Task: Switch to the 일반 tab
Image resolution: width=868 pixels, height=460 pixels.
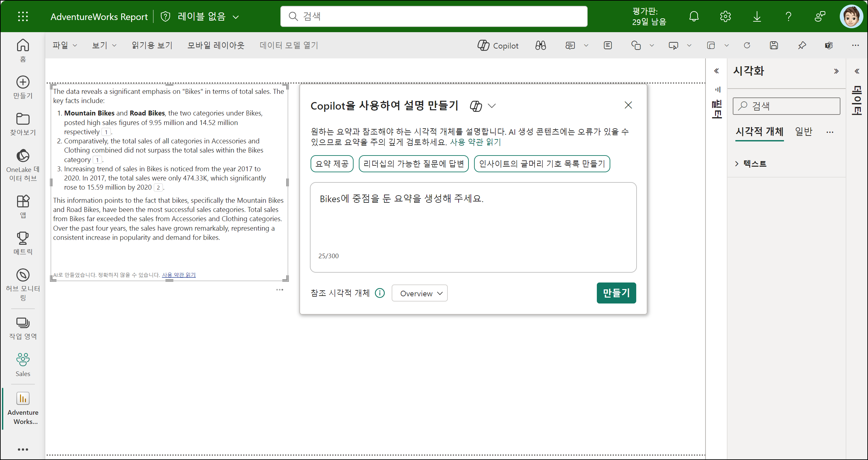Action: tap(803, 131)
